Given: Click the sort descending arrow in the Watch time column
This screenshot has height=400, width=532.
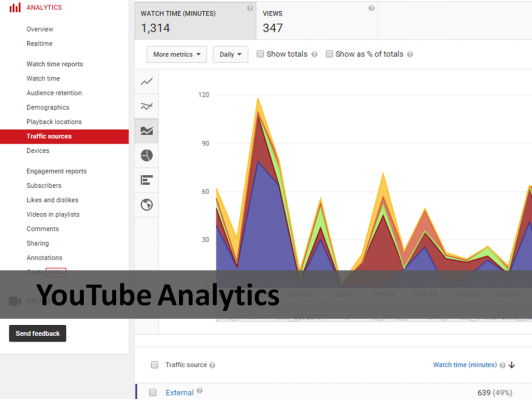Looking at the screenshot, I should [512, 365].
